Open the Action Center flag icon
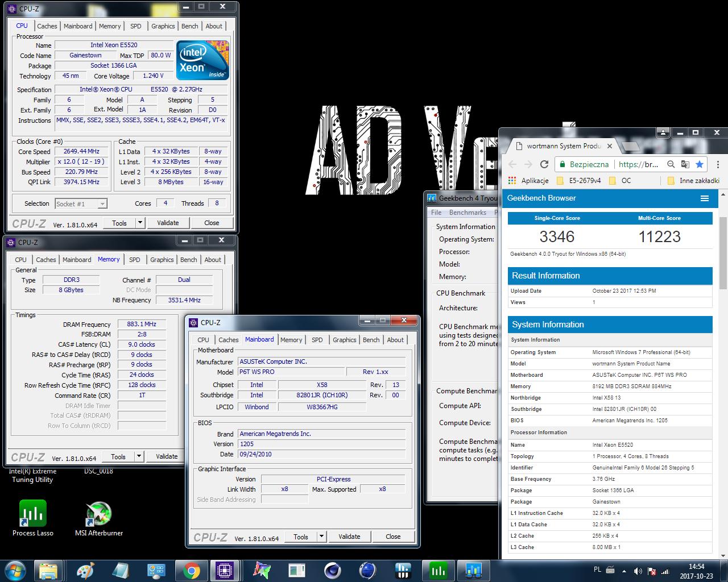 652,571
